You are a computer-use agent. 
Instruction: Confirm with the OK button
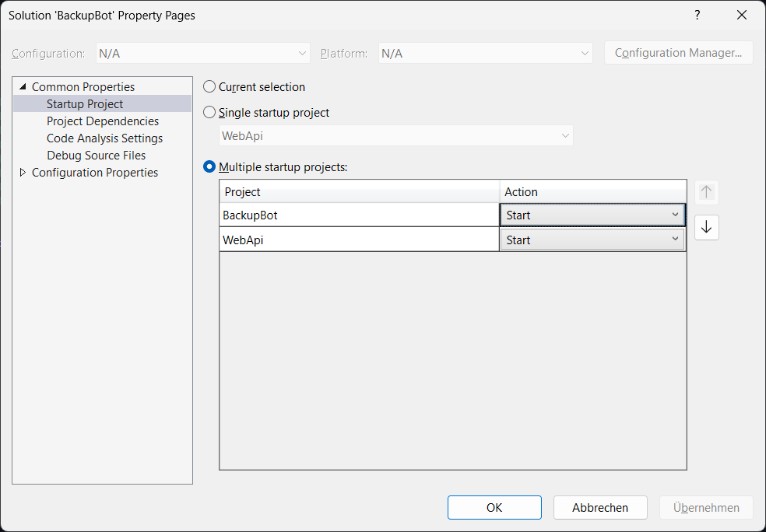click(494, 508)
